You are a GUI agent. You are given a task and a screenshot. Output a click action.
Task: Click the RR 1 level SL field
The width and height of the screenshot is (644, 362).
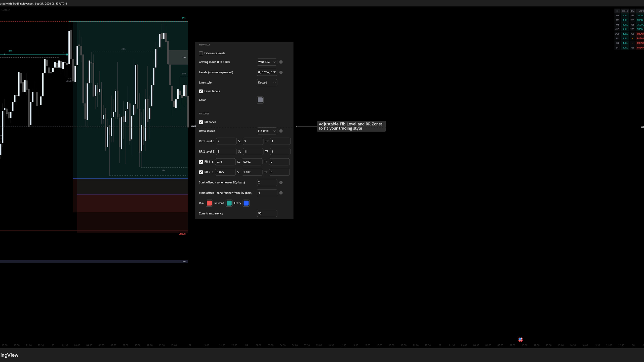253,141
